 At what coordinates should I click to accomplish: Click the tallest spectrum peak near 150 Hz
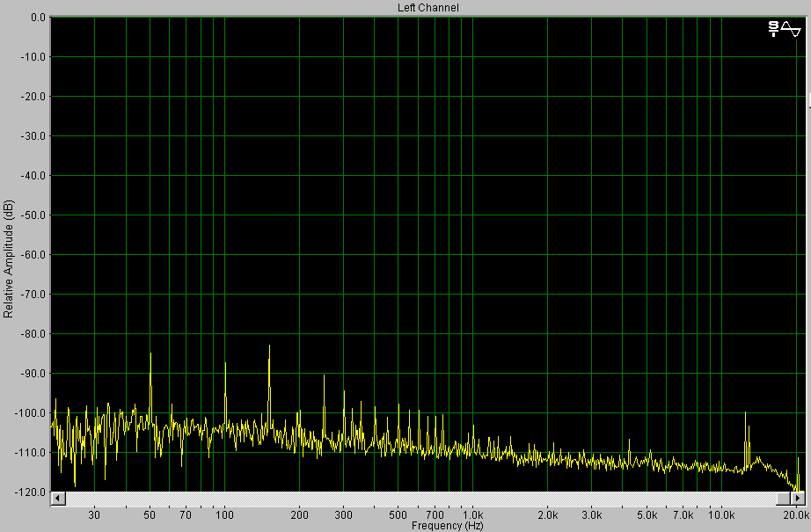[x=269, y=385]
